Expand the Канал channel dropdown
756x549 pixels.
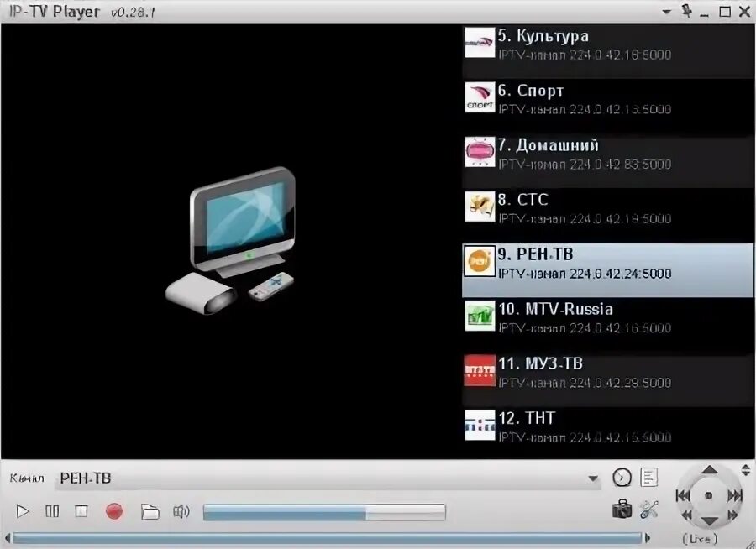point(593,478)
